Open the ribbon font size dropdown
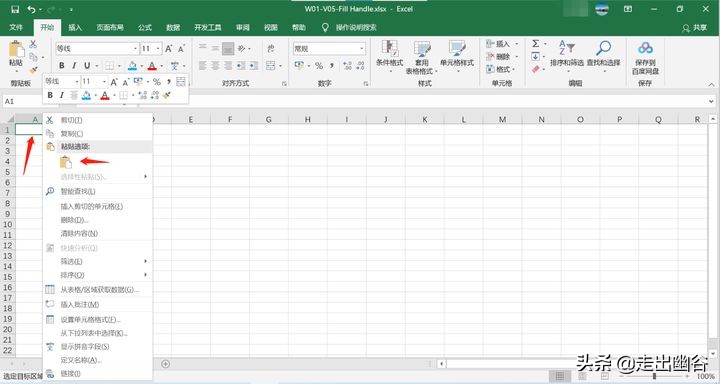 (158, 49)
